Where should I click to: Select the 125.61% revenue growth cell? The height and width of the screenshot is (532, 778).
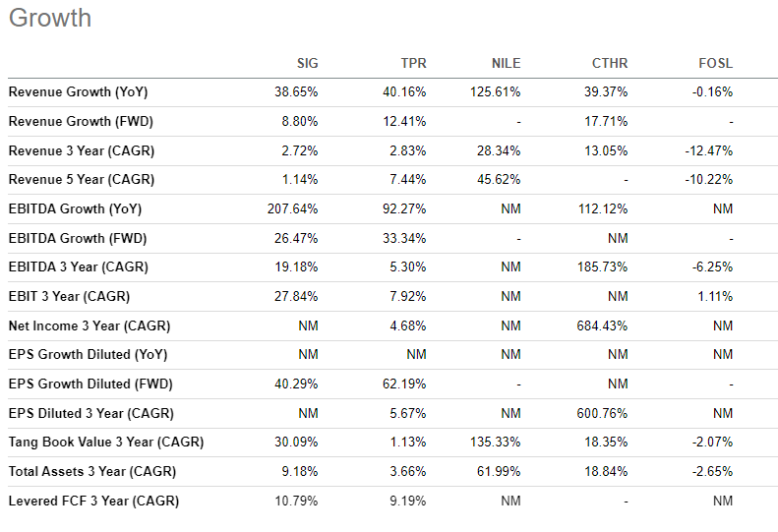(x=495, y=92)
